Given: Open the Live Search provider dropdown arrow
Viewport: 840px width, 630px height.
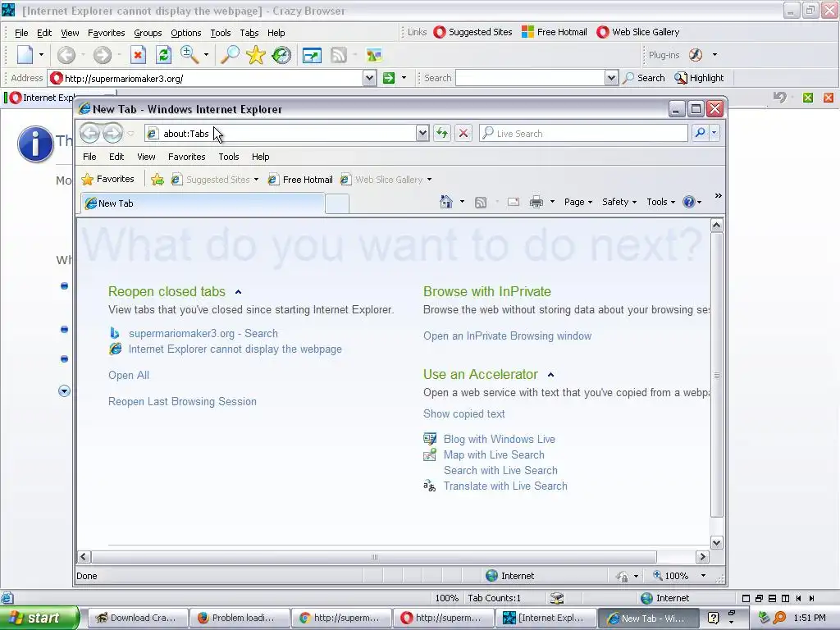Looking at the screenshot, I should point(714,133).
